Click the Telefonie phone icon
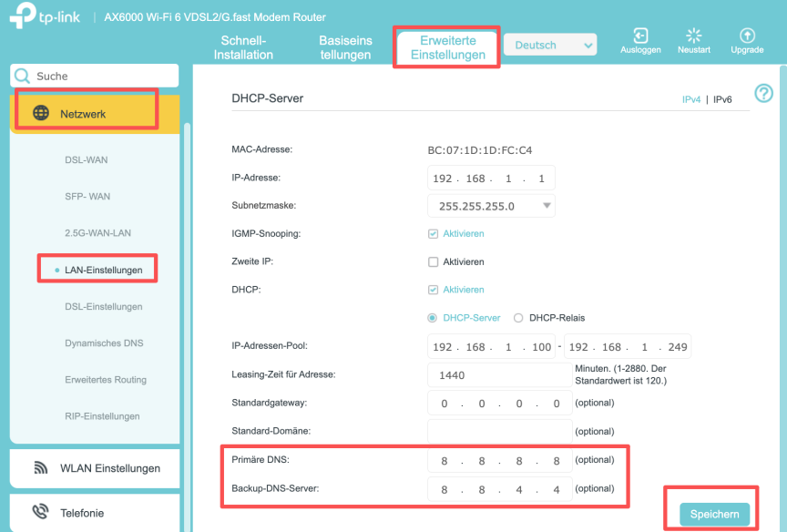Image resolution: width=787 pixels, height=532 pixels. (x=40, y=513)
